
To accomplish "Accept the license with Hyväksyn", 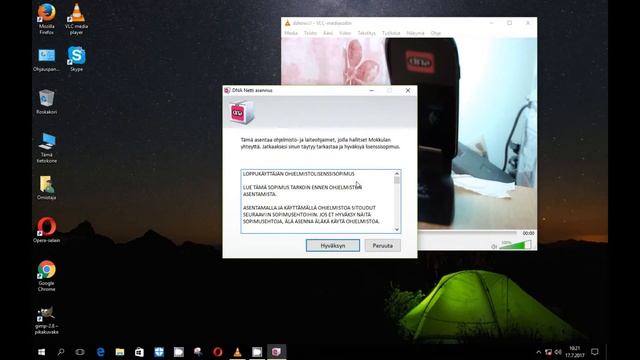I will 333,246.
